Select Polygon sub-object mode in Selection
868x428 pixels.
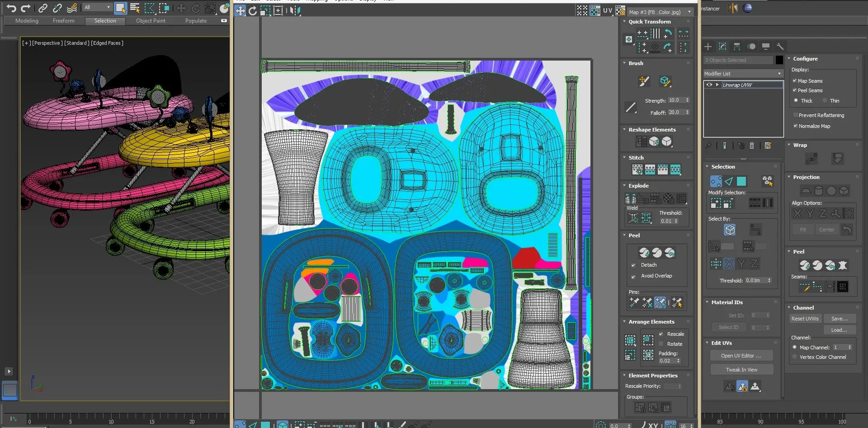click(x=741, y=181)
